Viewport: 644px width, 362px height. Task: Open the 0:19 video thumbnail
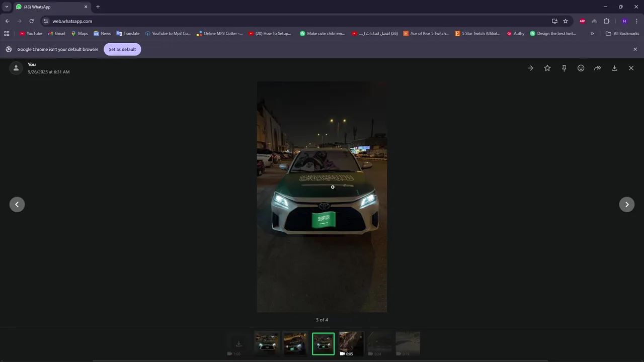pyautogui.click(x=408, y=344)
